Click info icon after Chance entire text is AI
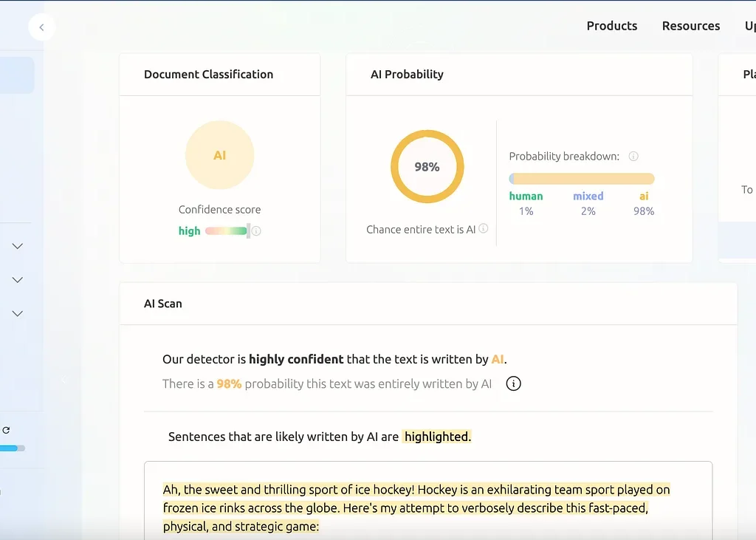The height and width of the screenshot is (540, 756). coord(483,228)
